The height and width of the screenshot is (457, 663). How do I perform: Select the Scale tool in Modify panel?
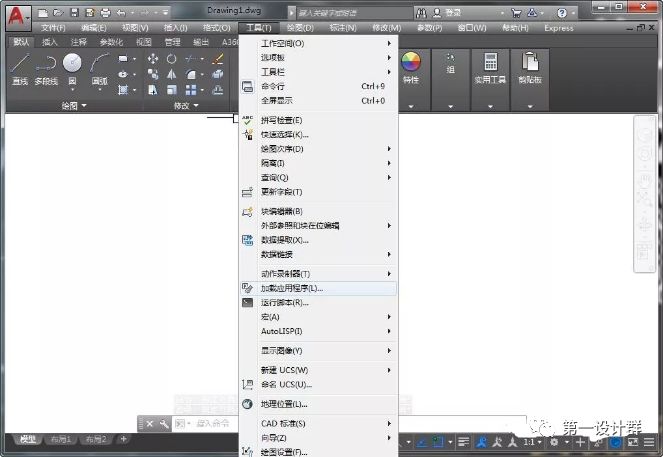(172, 90)
